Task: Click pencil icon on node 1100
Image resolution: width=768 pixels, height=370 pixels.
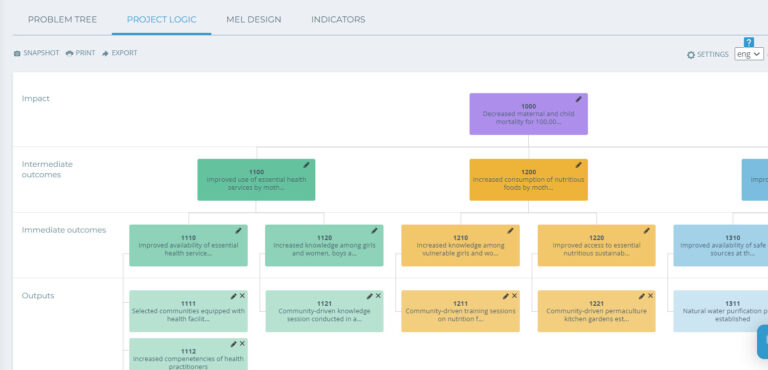Action: 306,165
